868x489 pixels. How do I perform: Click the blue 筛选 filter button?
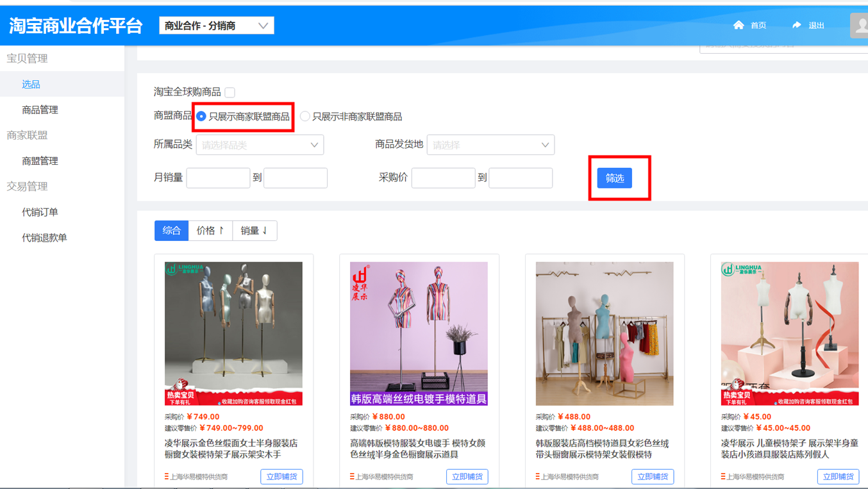615,178
